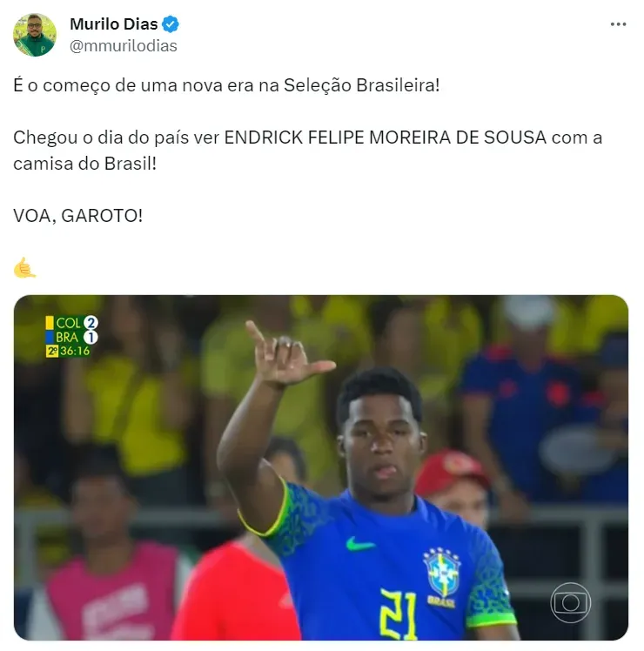Screen dimensions: 644x651
Task: Click the yellow 2º half indicator
Action: (52, 352)
